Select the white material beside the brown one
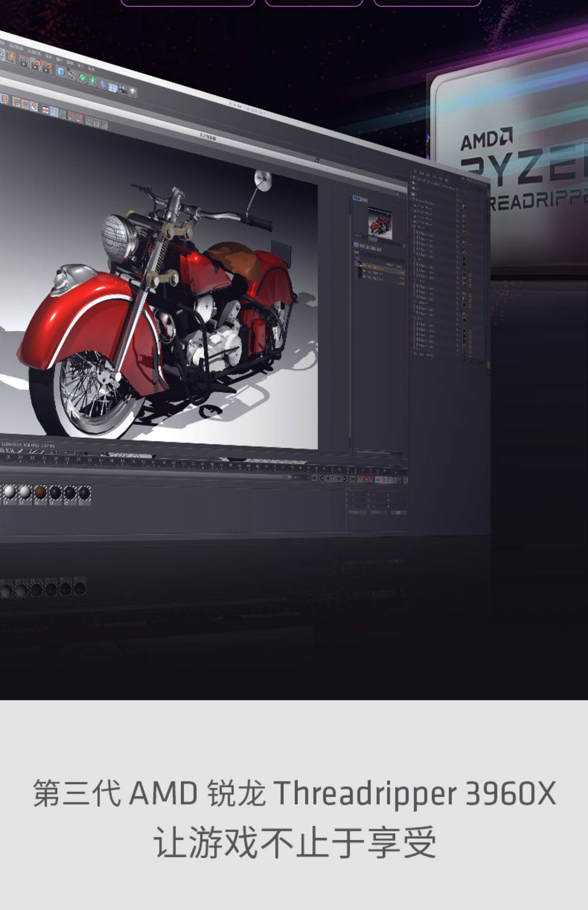The image size is (588, 910). coord(25,492)
